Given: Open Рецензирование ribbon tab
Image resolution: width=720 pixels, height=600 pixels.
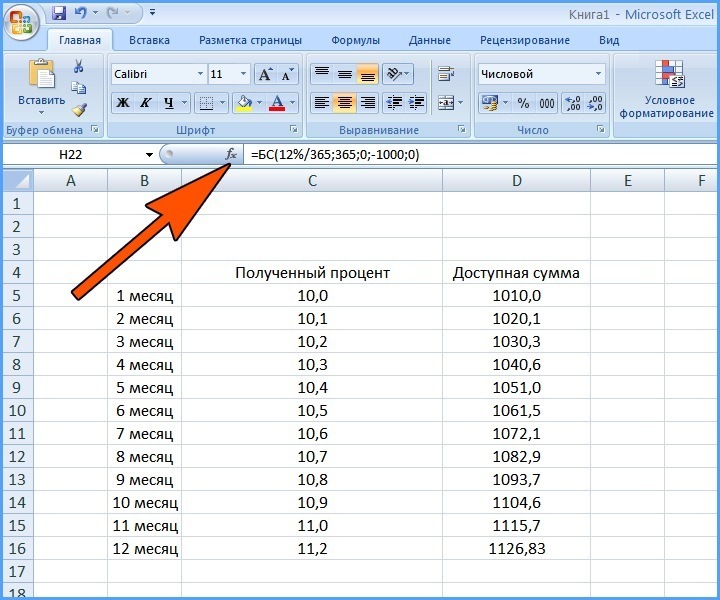Looking at the screenshot, I should point(525,40).
